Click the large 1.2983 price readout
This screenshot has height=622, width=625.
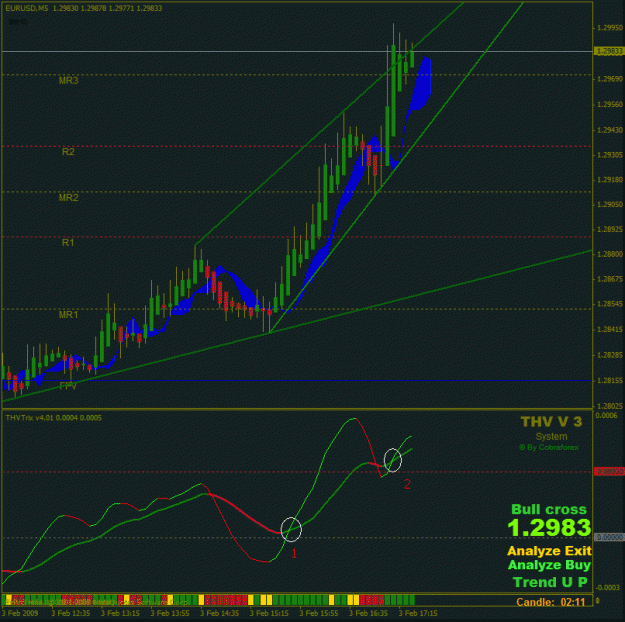pyautogui.click(x=549, y=528)
